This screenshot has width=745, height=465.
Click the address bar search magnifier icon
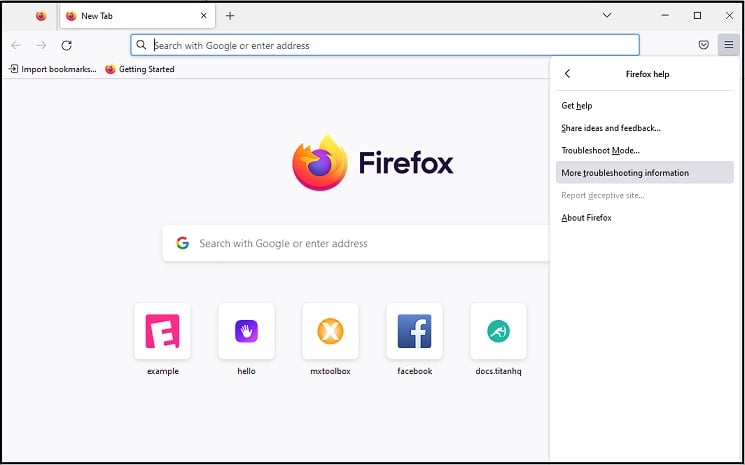141,45
